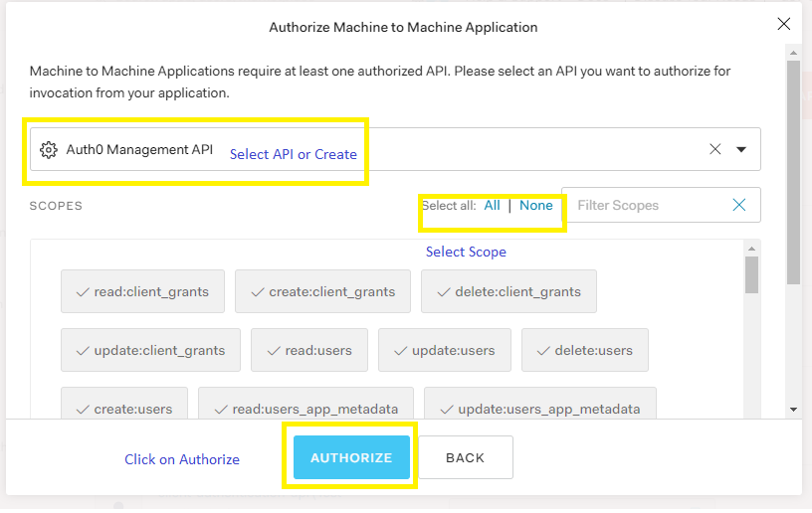This screenshot has height=513, width=812.
Task: Uncheck the read:users scope
Action: click(308, 350)
